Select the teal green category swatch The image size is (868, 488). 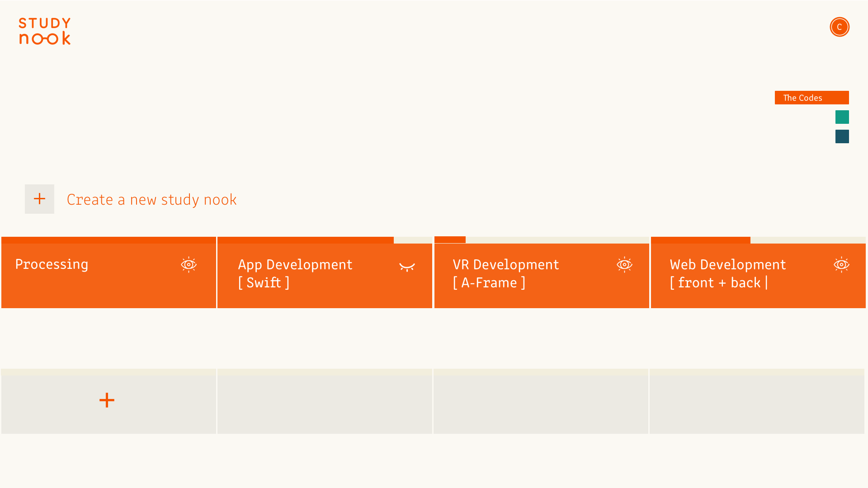[x=842, y=117]
